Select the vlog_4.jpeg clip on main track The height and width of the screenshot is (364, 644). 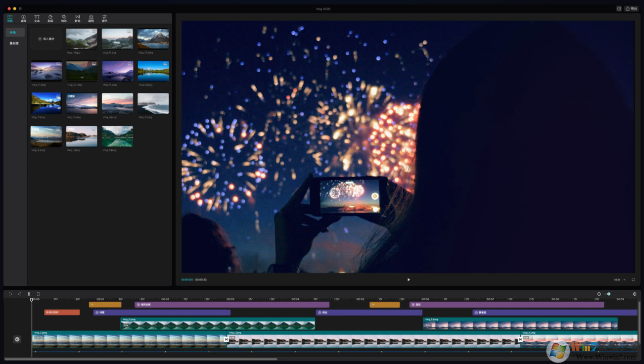point(579,339)
